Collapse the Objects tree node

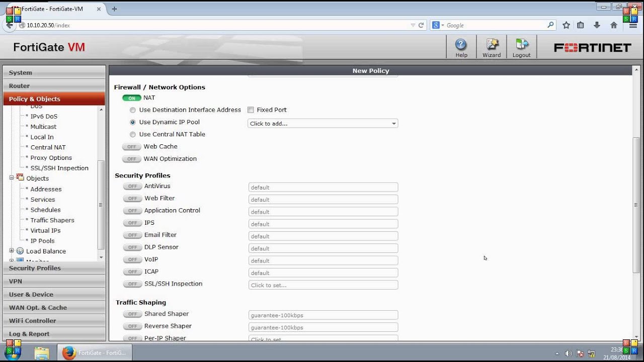[12, 178]
